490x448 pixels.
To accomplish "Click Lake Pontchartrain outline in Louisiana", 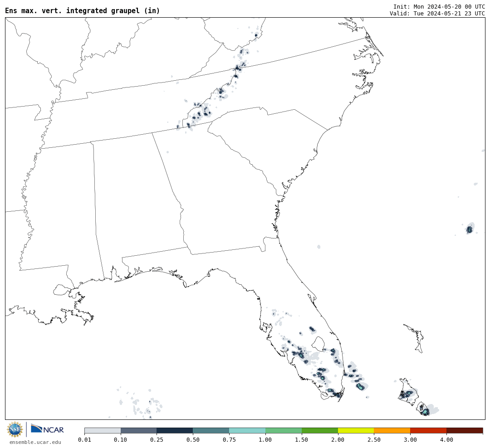I will coord(62,290).
